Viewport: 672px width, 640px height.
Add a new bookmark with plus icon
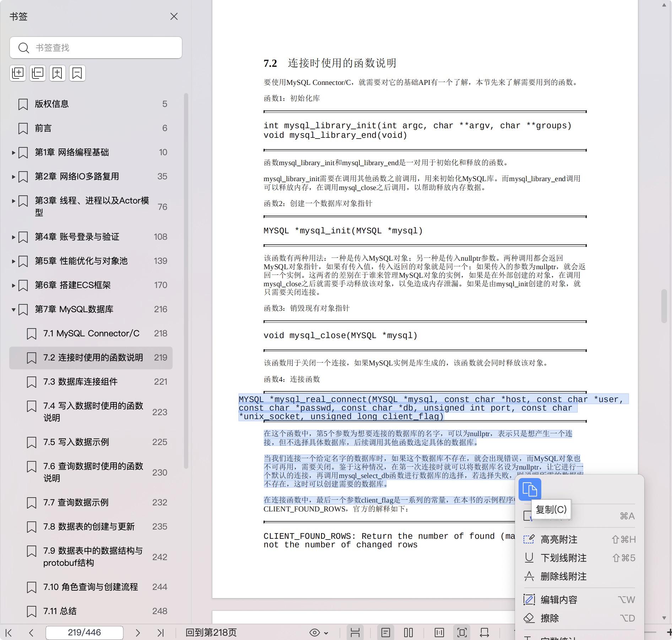click(57, 73)
